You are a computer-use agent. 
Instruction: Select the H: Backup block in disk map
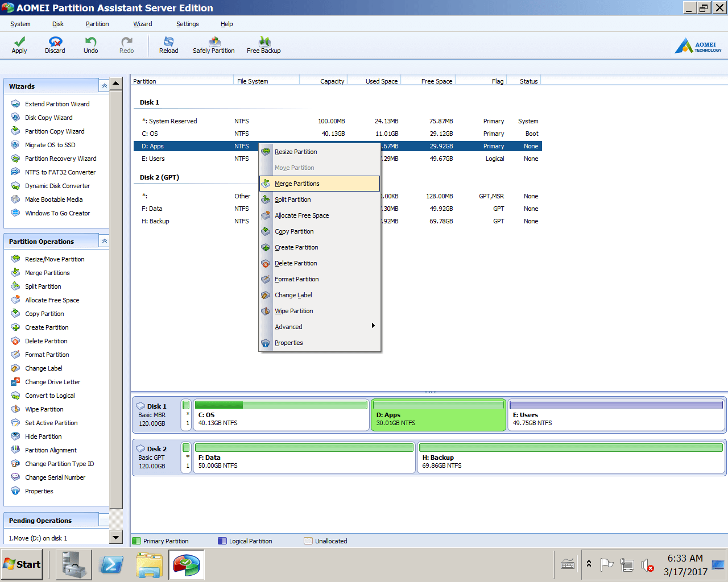pyautogui.click(x=570, y=458)
